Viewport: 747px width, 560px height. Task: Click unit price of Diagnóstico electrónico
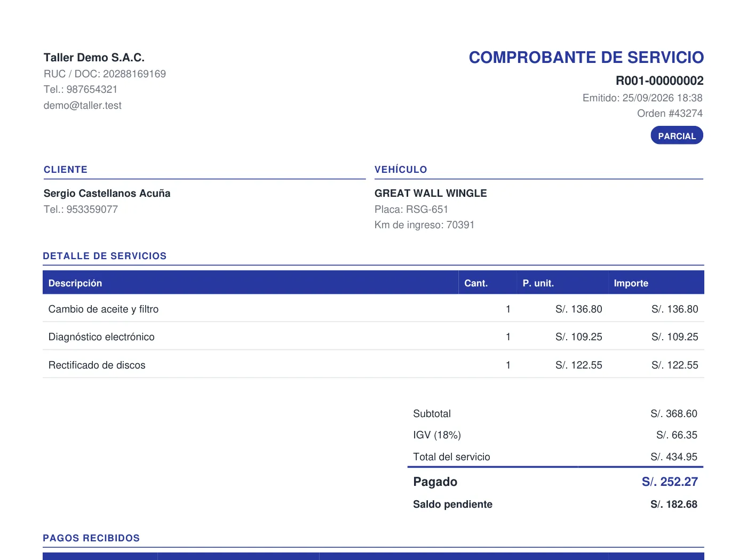pyautogui.click(x=579, y=337)
